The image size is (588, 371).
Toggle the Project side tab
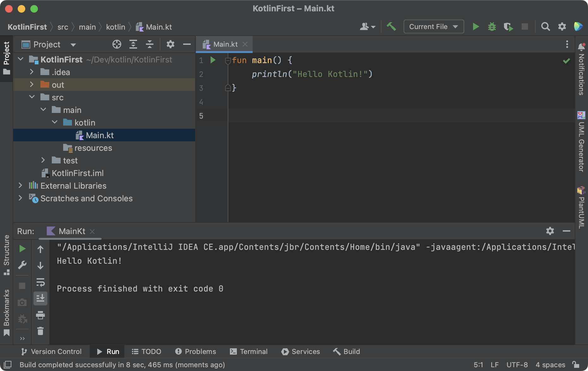(6, 58)
